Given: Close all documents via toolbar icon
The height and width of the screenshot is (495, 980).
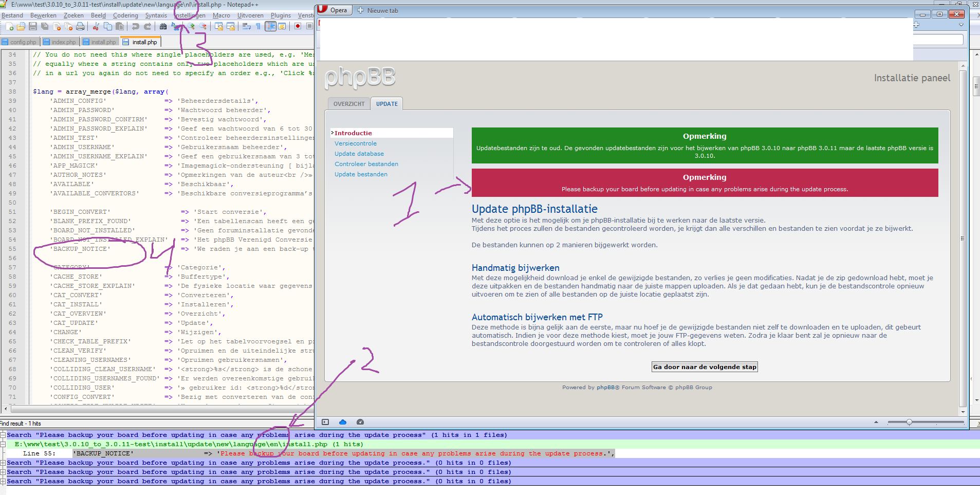Looking at the screenshot, I should 68,26.
